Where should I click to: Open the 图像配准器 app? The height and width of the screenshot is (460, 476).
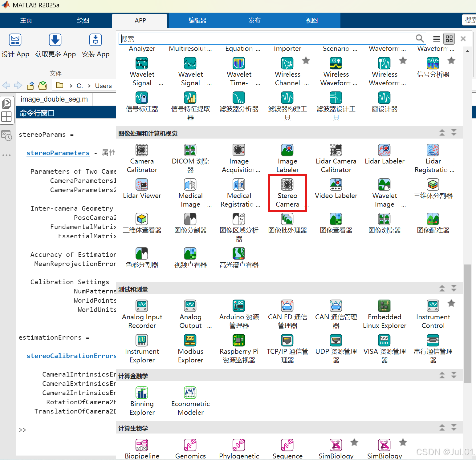click(433, 224)
